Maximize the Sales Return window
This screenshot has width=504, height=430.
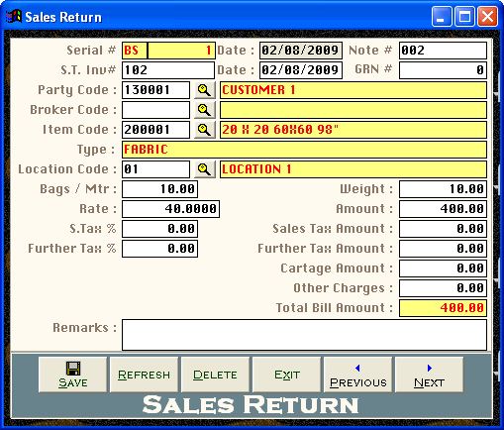pos(464,17)
